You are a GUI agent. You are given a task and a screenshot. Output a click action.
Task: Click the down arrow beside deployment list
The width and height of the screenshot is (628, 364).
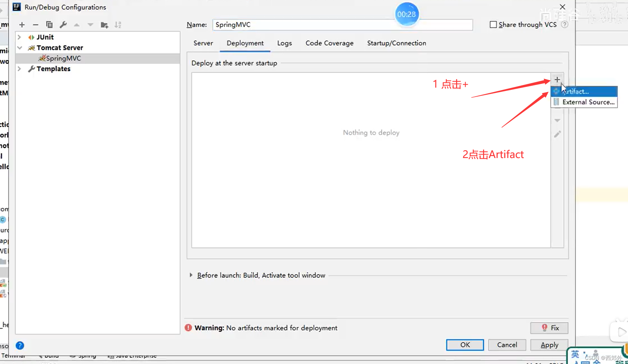pos(557,121)
